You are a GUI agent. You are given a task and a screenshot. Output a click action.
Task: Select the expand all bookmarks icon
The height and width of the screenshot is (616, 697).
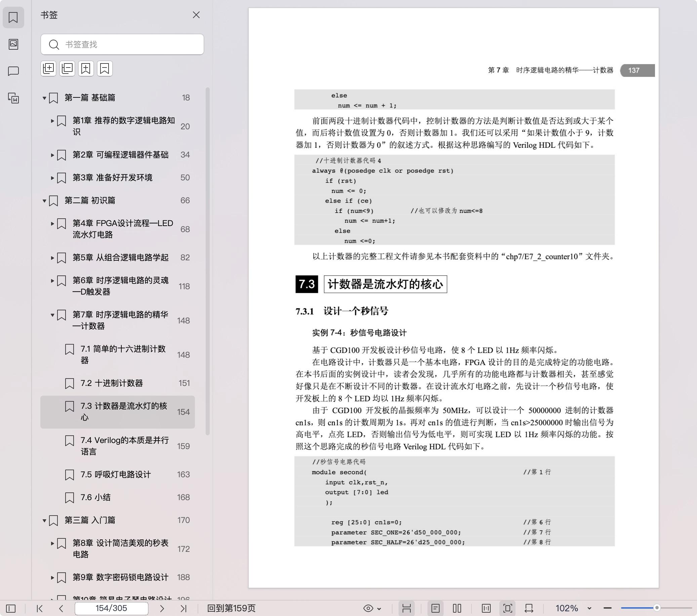[x=48, y=69]
